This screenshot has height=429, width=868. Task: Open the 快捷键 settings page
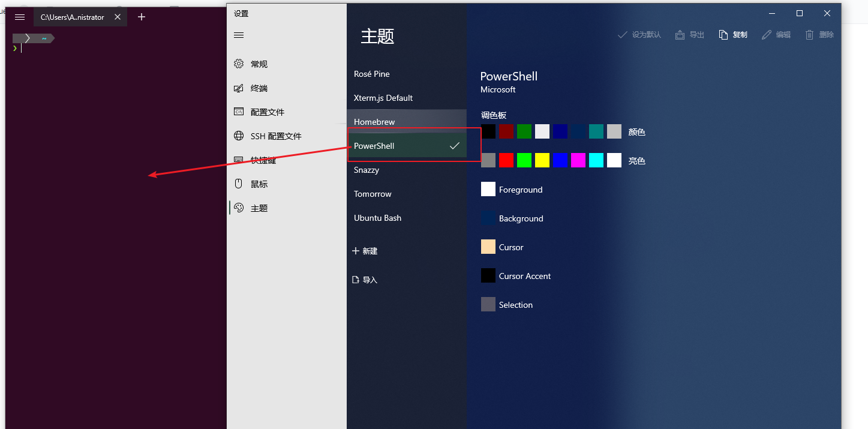click(x=287, y=160)
